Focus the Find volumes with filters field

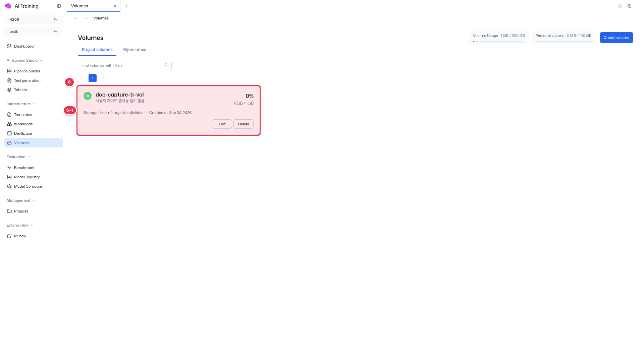pos(125,65)
